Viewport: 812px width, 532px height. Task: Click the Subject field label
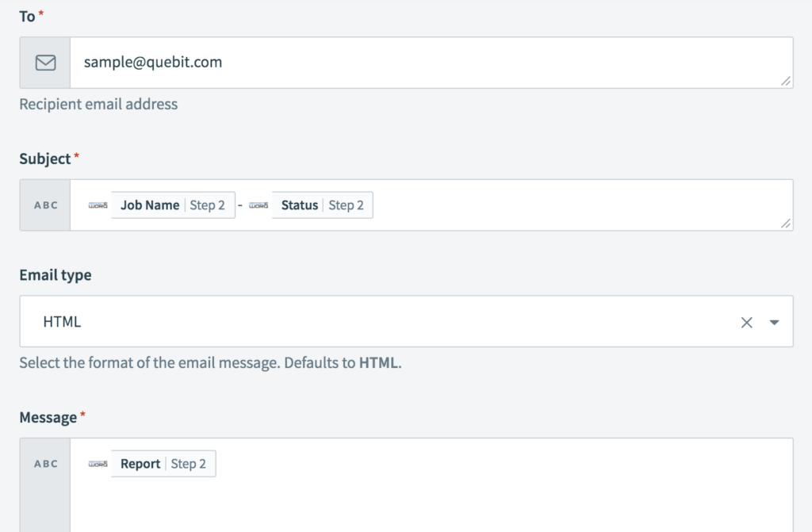pyautogui.click(x=45, y=159)
